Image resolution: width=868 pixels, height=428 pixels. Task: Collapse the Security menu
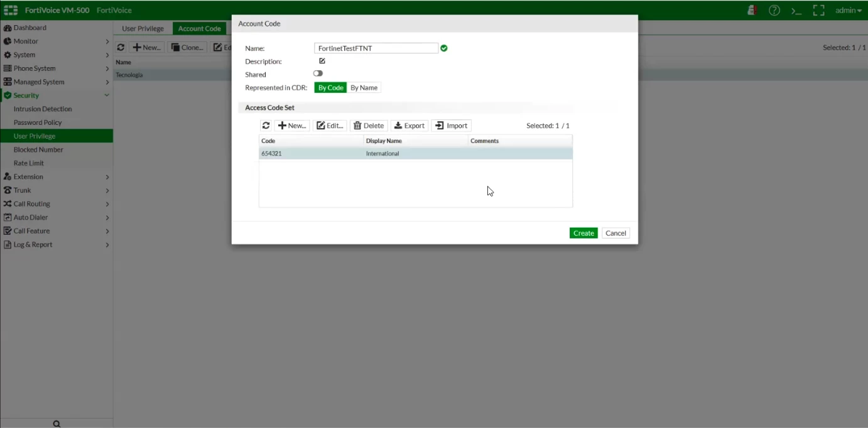(x=57, y=95)
